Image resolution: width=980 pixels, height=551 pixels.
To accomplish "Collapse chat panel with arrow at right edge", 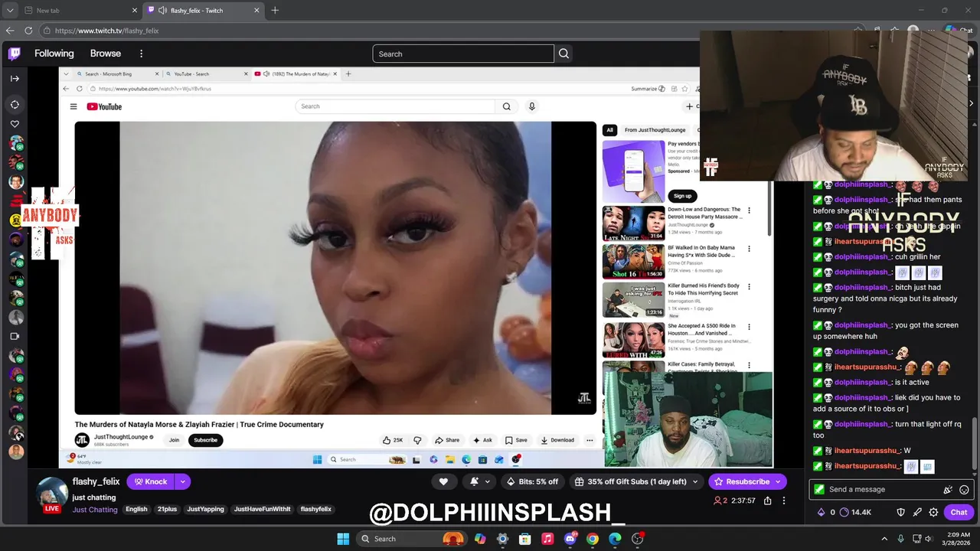I will (971, 103).
